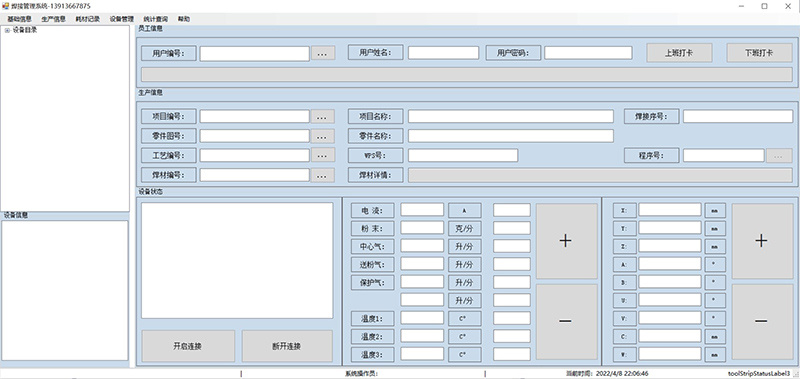Screen dimensions: 800x379
Task: Focus the U axis input field
Action: click(670, 300)
